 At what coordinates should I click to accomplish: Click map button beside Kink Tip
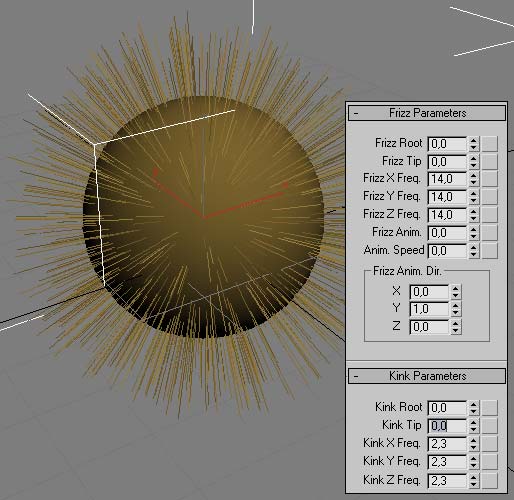[490, 426]
